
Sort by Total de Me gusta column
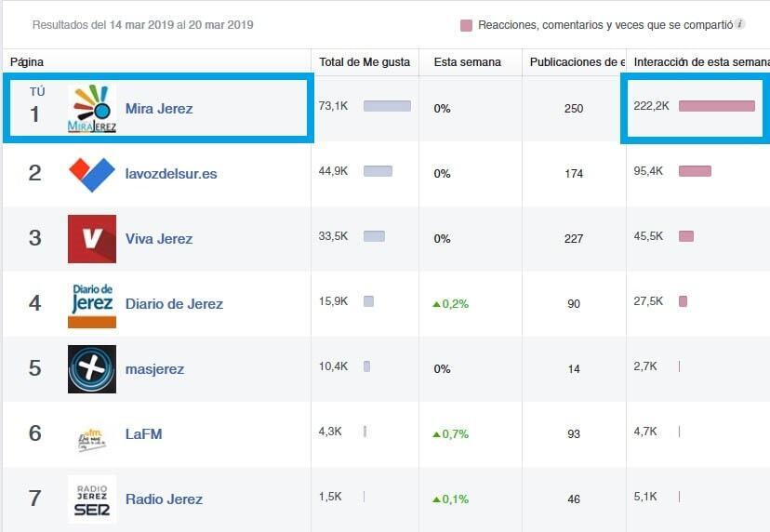[x=365, y=62]
